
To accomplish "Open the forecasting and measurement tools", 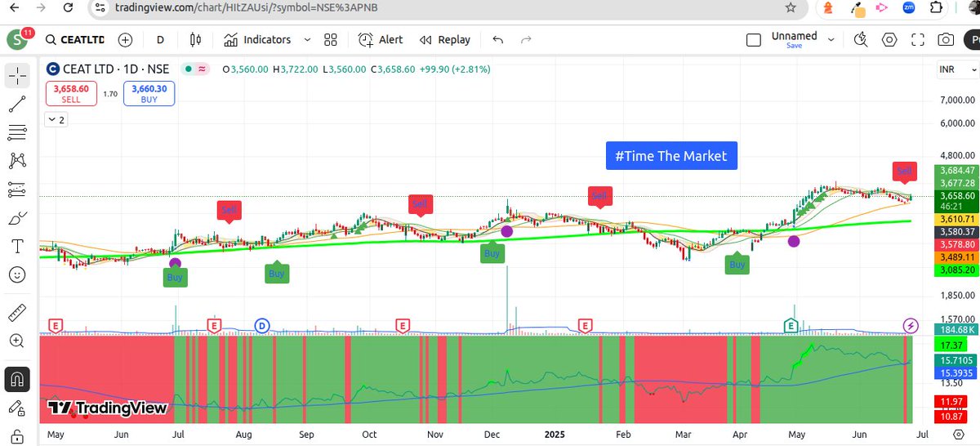I will click(17, 190).
